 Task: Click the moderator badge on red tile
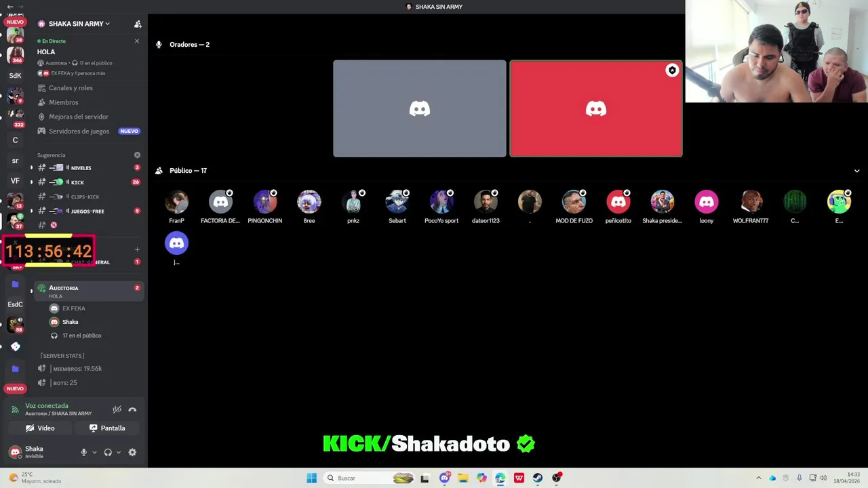(x=672, y=70)
